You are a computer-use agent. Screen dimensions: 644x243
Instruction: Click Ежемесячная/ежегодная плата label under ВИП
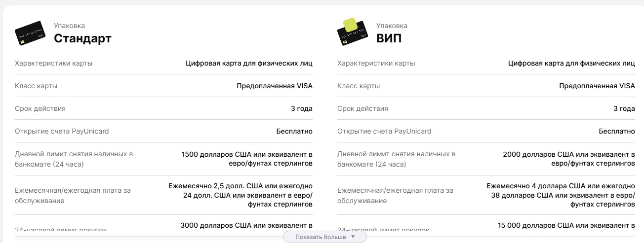395,195
